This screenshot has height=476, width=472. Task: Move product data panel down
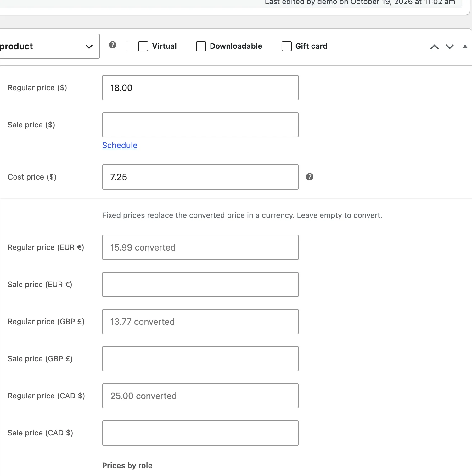450,47
